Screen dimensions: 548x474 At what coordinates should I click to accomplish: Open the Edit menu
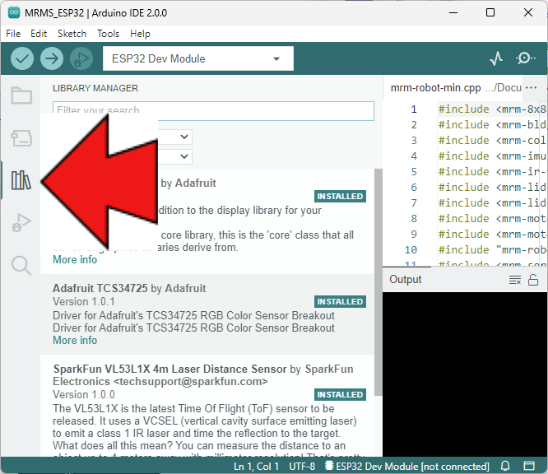click(38, 34)
